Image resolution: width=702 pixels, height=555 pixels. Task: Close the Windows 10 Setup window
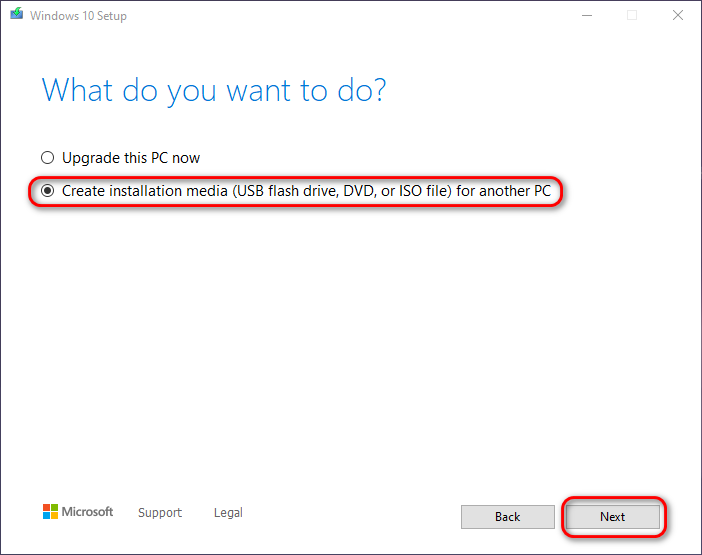pos(678,16)
